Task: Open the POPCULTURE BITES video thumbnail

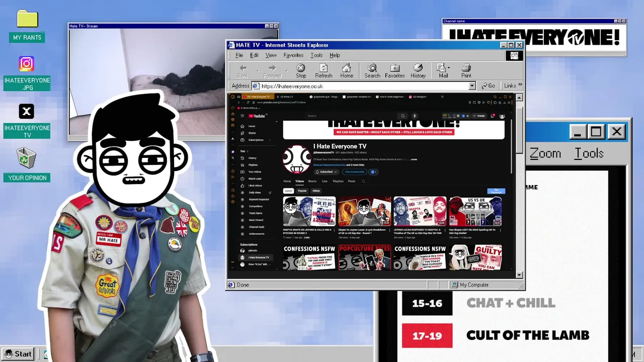Action: [x=364, y=257]
